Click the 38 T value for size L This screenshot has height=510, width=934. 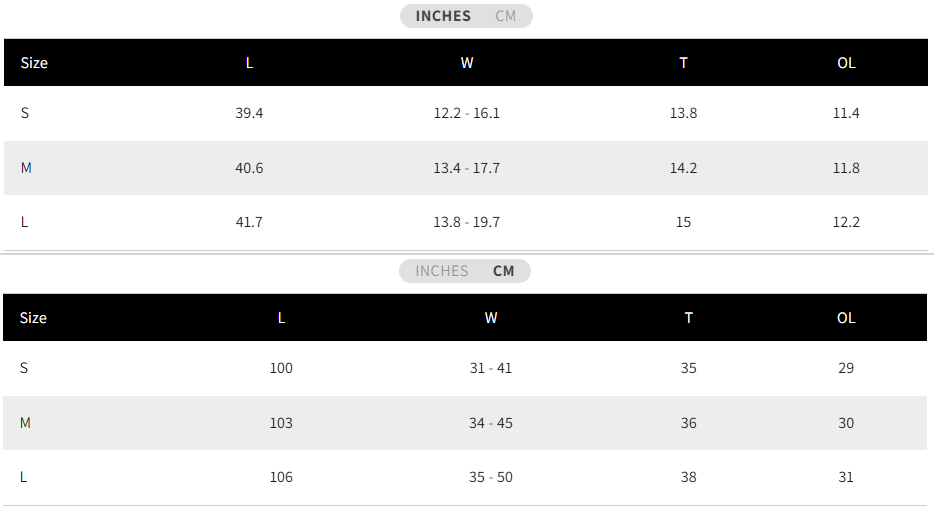(x=688, y=477)
